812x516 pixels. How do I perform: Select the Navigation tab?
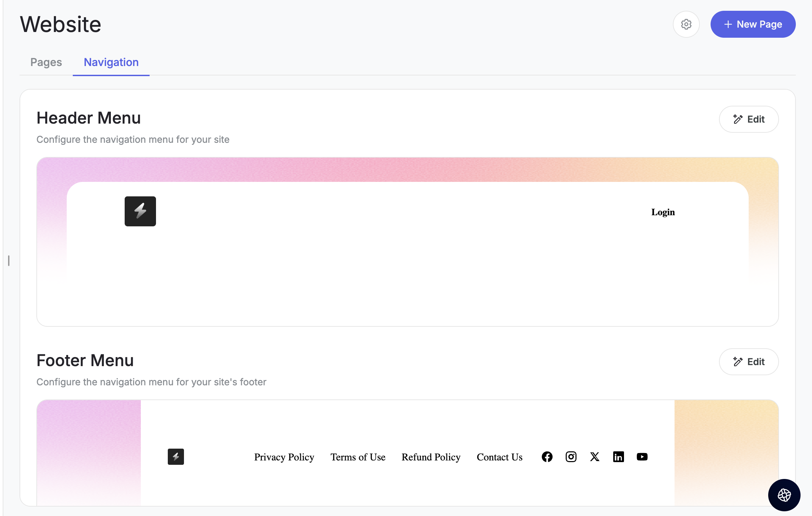click(111, 62)
